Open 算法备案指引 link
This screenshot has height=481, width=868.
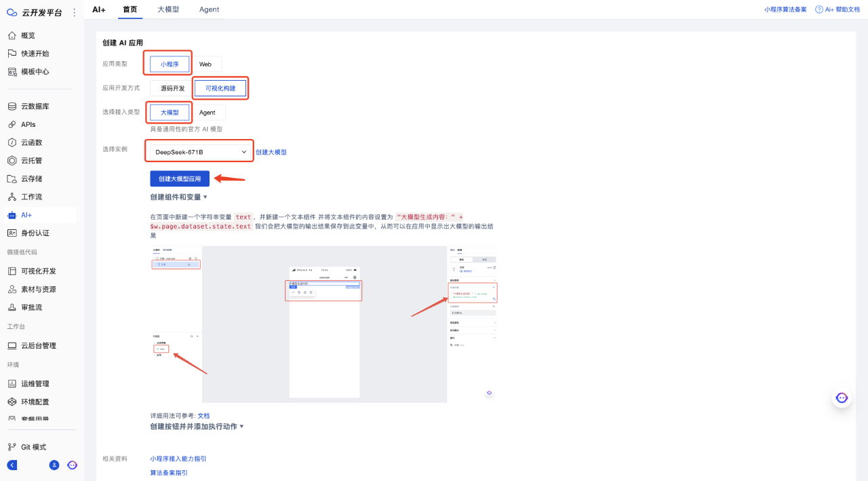coord(169,473)
